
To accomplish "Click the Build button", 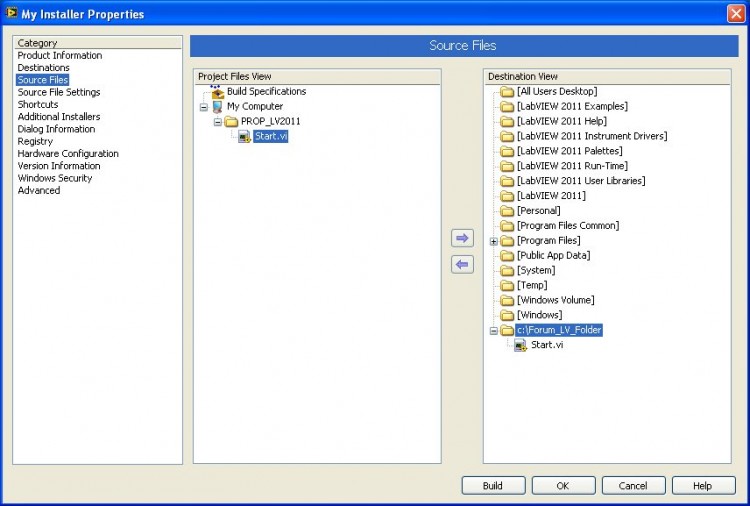I will tap(493, 485).
